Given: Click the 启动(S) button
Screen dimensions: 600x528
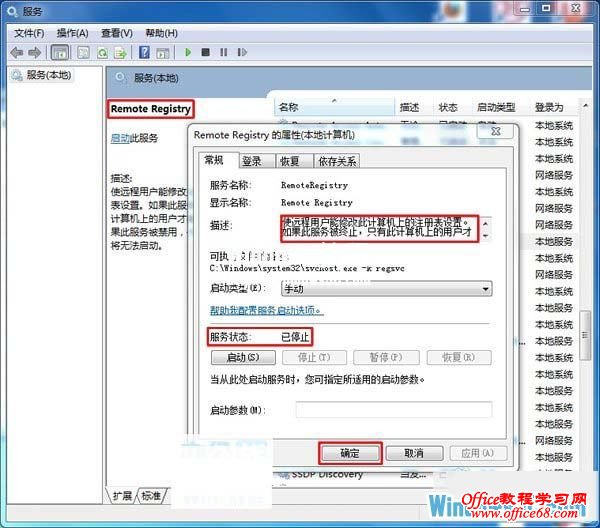Looking at the screenshot, I should [x=243, y=358].
